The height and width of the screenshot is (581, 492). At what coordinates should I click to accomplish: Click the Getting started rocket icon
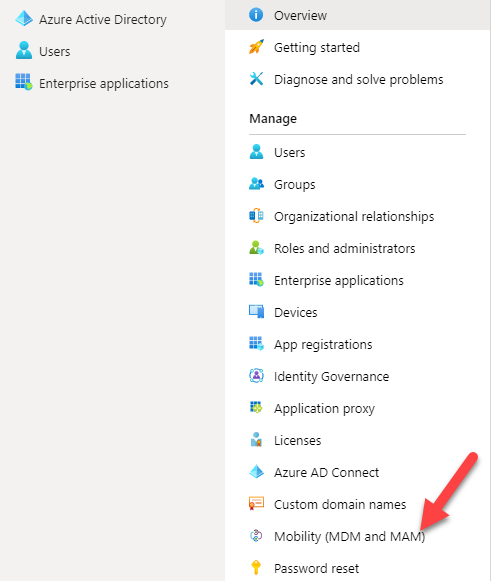click(x=256, y=47)
